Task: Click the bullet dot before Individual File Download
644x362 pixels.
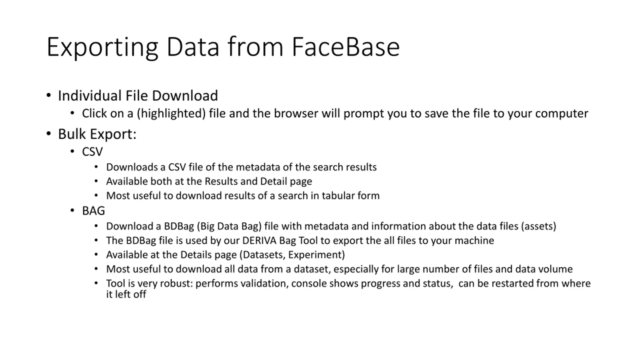Action: [x=49, y=96]
